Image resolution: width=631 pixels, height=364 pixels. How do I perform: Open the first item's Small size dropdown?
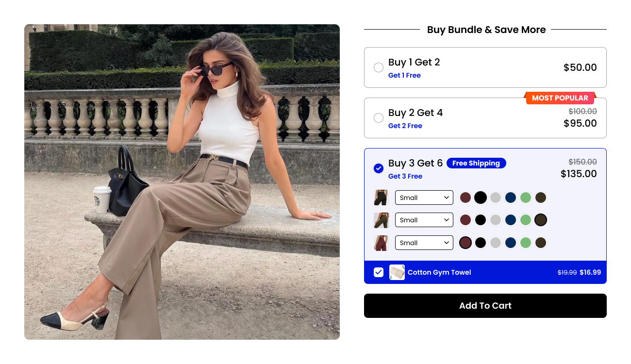[x=424, y=198]
